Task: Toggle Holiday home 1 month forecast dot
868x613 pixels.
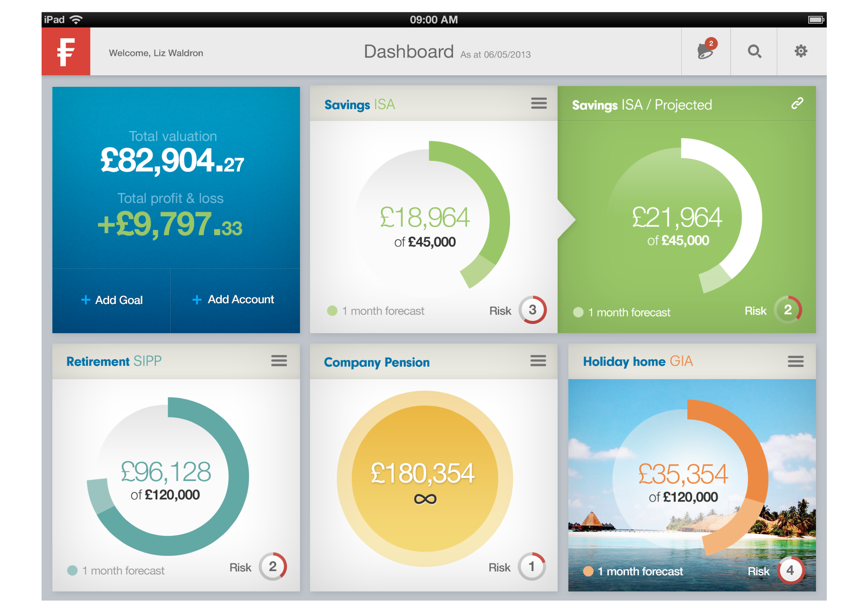Action: (588, 571)
